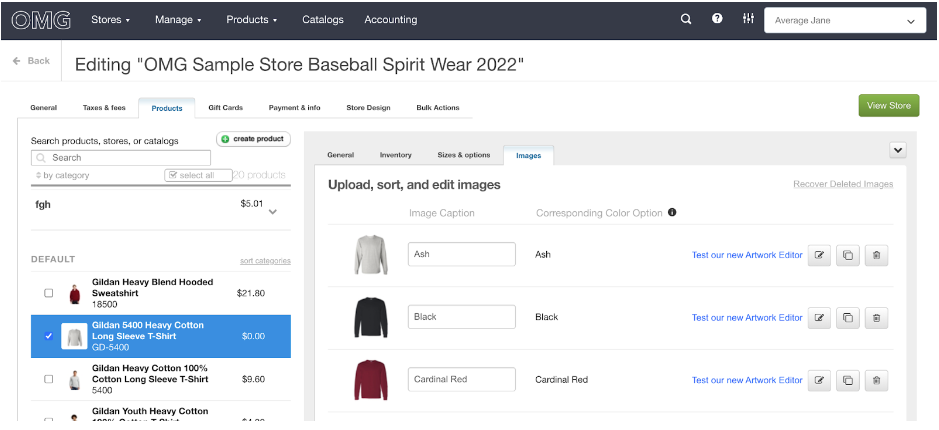Switch to the Gift Cards tab
939x430 pixels.
[x=226, y=108]
